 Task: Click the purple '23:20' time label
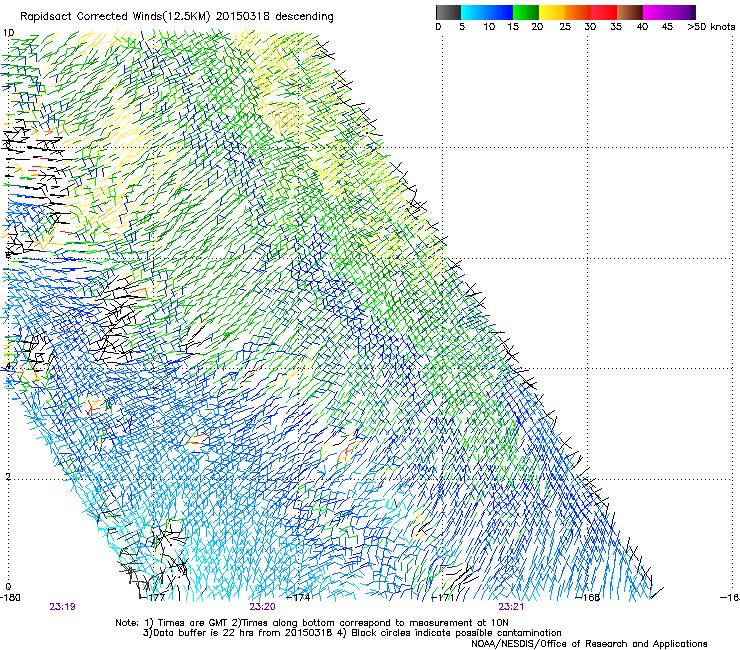coord(262,607)
